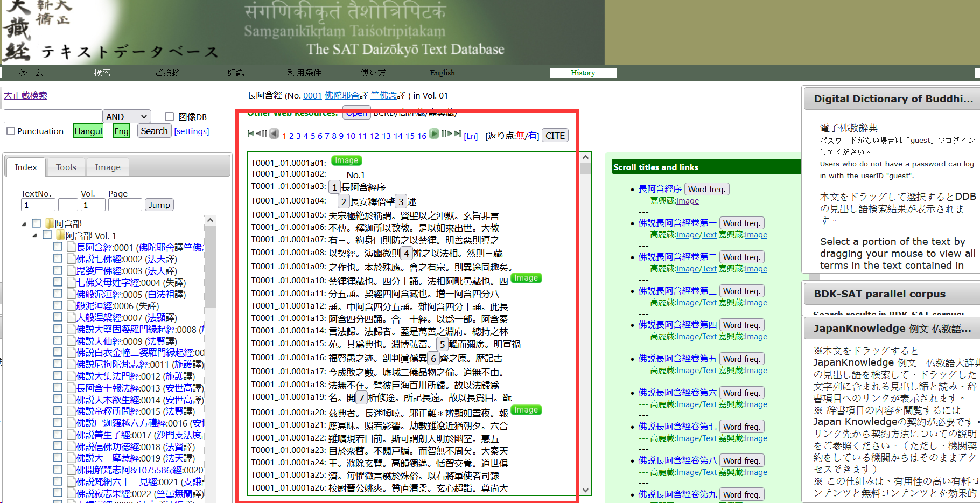
Task: Go to page 5 in the page navigator
Action: pyautogui.click(x=312, y=136)
